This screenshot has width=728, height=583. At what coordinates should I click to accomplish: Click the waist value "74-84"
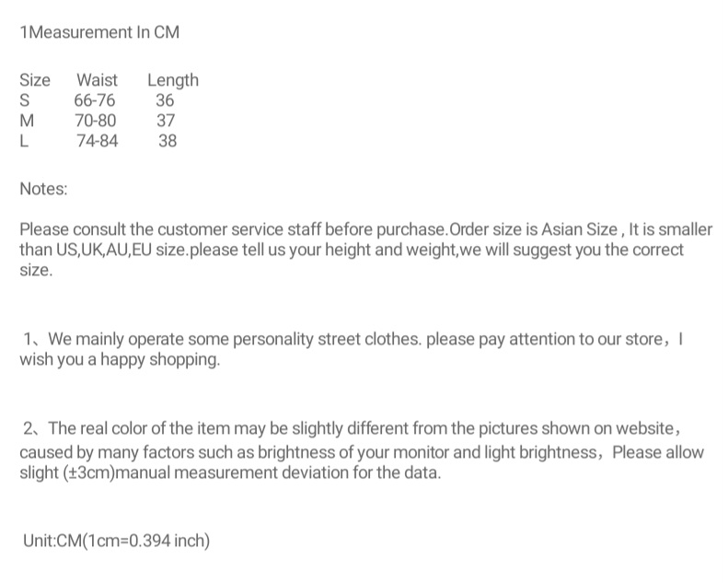point(97,141)
